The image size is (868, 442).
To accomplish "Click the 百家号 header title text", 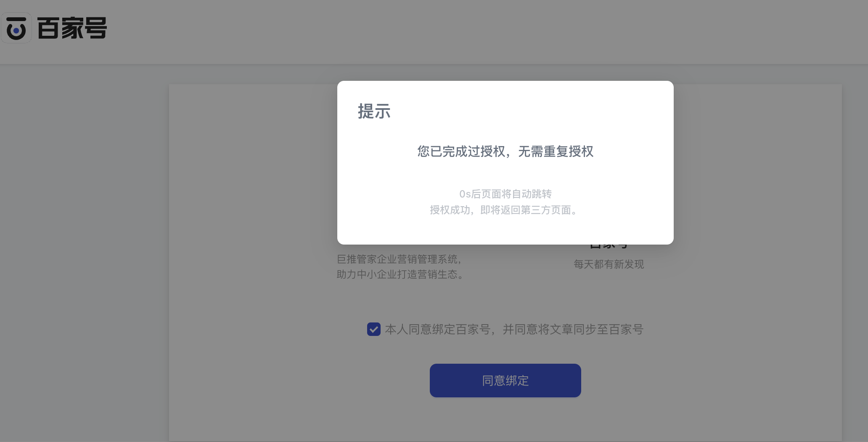I will [x=72, y=28].
